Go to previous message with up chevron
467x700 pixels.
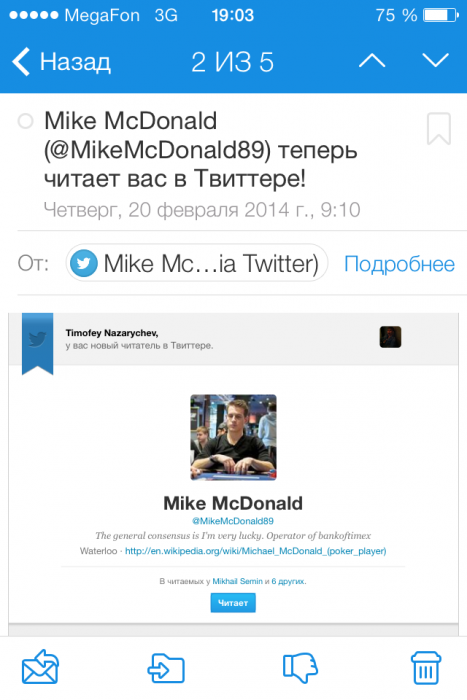[x=372, y=61]
